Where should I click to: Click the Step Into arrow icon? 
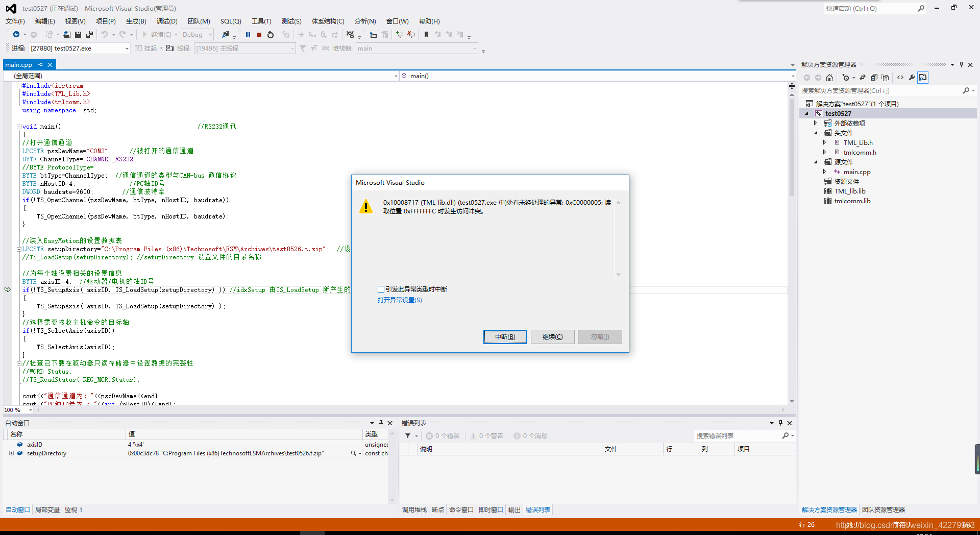click(312, 35)
